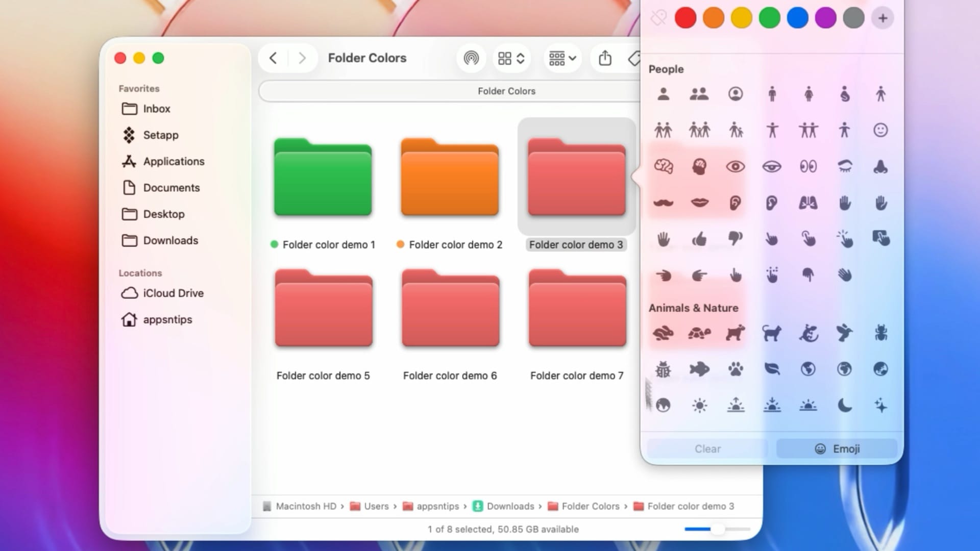The height and width of the screenshot is (551, 980).
Task: Choose the eye symbol for the folder
Action: (735, 166)
